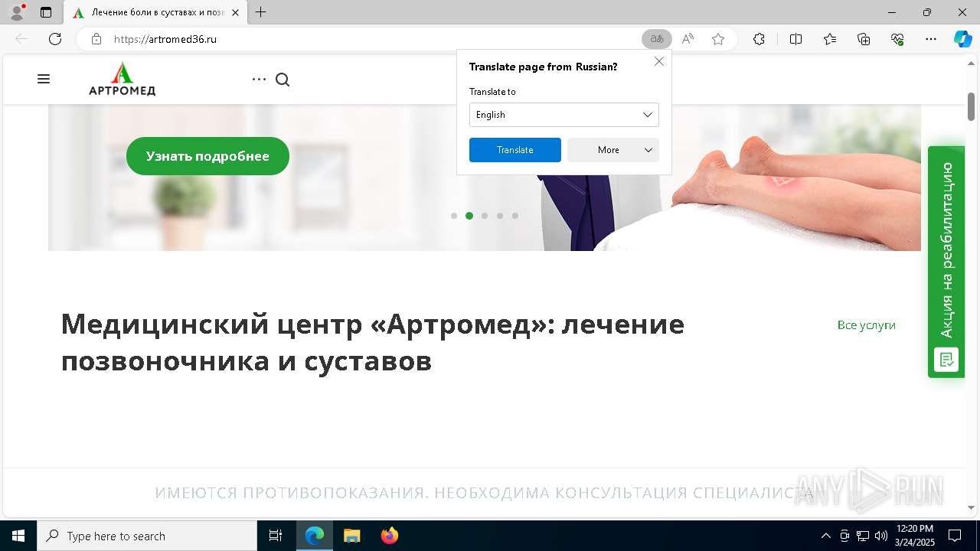Image resolution: width=980 pixels, height=551 pixels.
Task: Close the Translate page popup
Action: [x=658, y=61]
